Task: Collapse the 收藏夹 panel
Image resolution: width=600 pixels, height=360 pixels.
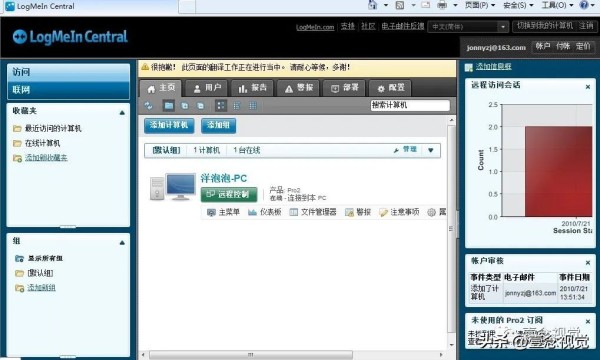Action: point(122,112)
